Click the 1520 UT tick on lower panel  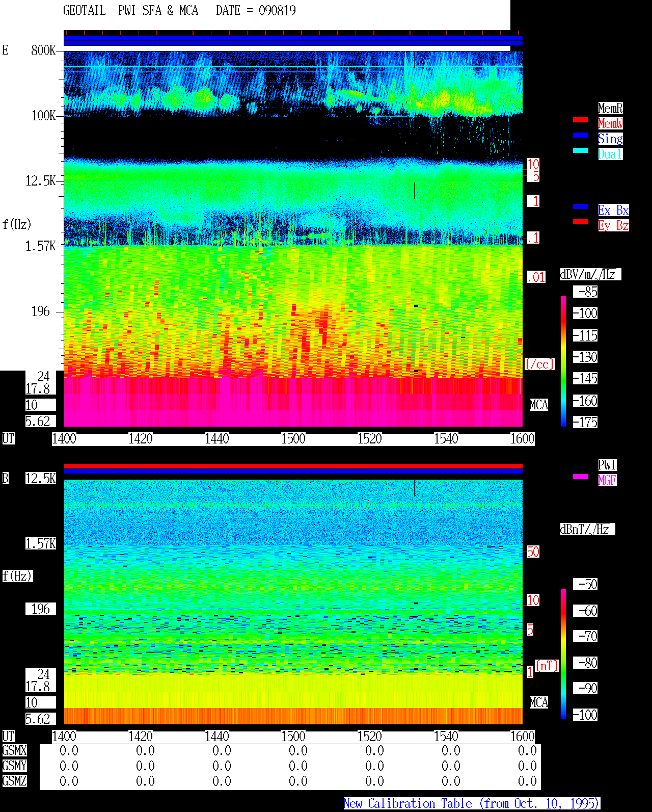pos(369,737)
